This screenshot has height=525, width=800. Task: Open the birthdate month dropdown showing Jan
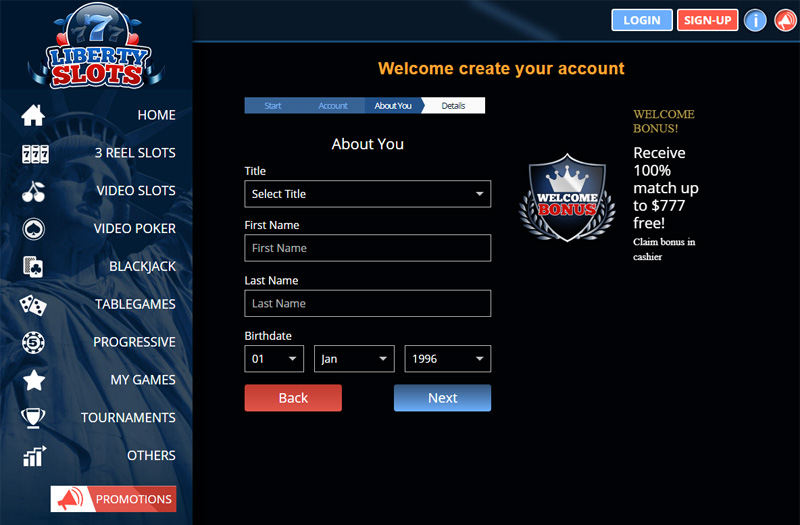point(354,359)
